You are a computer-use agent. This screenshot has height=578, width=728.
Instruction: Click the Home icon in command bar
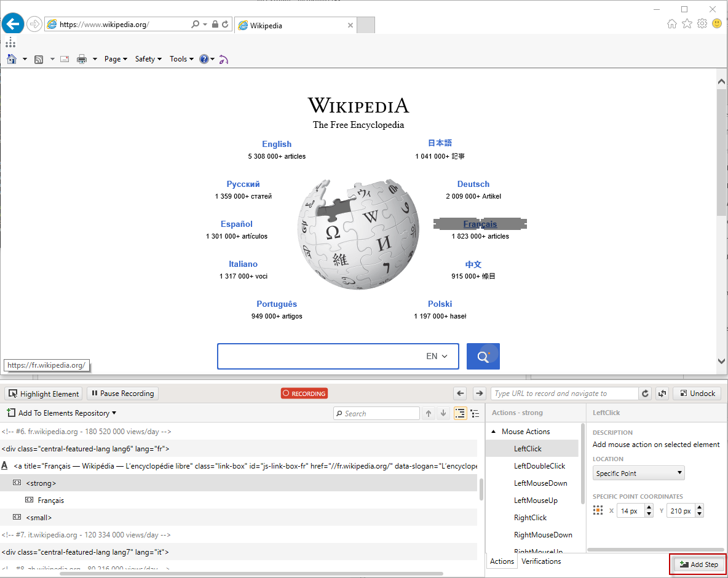pos(12,59)
